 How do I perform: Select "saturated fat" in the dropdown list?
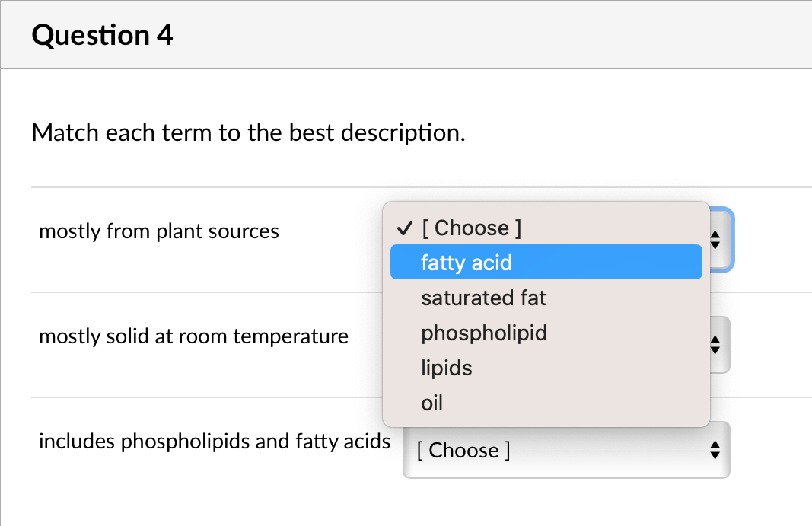pyautogui.click(x=482, y=298)
